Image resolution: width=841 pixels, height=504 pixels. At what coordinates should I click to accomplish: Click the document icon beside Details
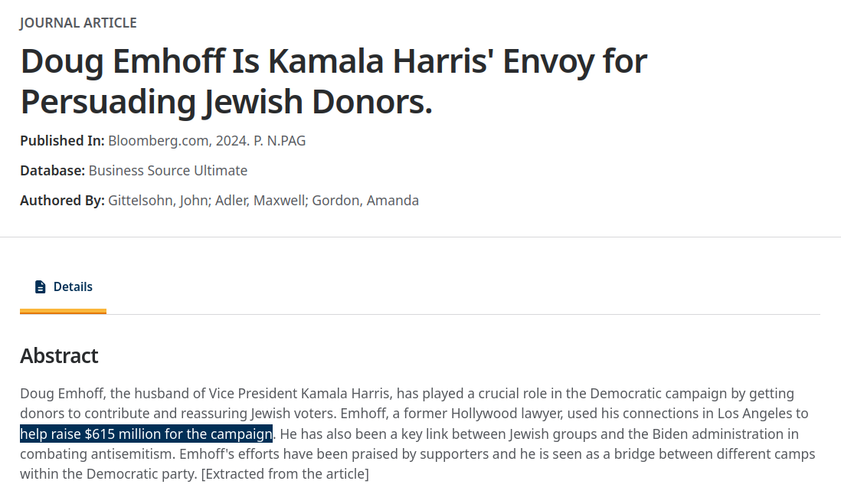41,286
